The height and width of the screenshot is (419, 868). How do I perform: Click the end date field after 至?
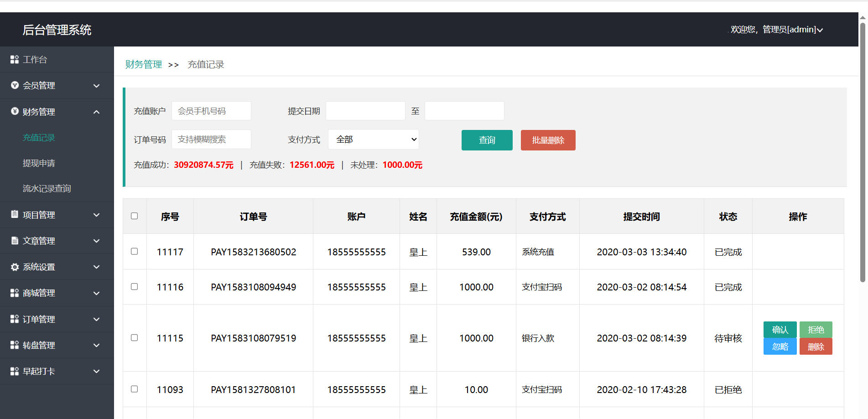(464, 111)
